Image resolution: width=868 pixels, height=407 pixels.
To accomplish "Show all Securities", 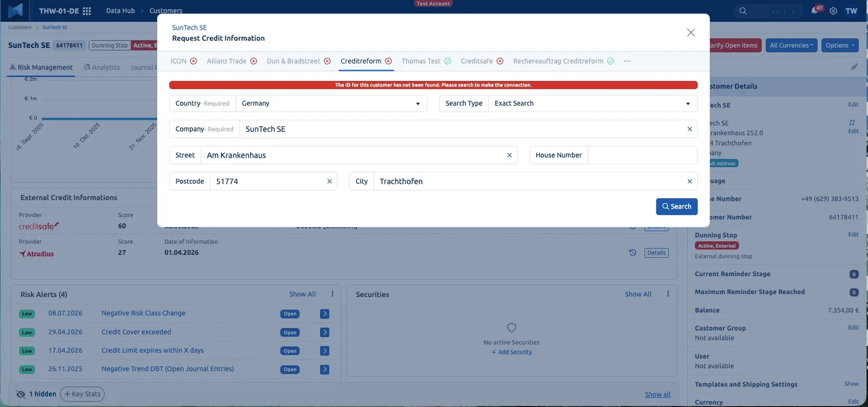I will coord(638,294).
